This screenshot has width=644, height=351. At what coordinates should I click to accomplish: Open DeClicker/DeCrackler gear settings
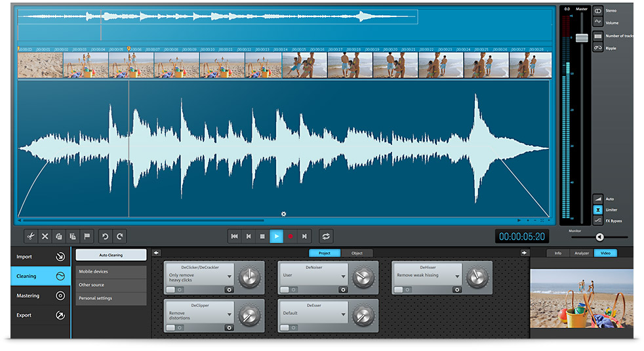(229, 289)
